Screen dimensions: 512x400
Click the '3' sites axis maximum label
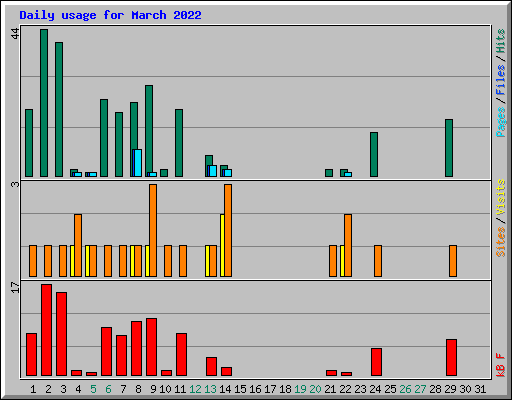[x=15, y=184]
